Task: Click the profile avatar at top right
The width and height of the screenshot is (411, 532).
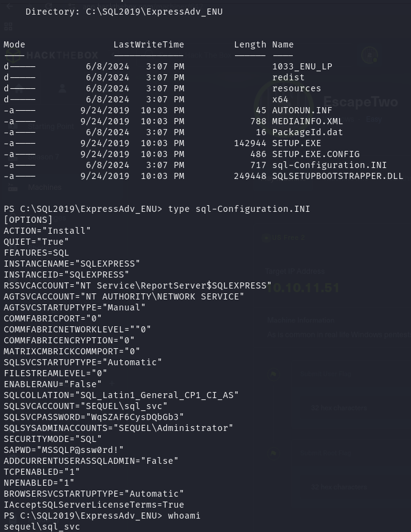Action: [x=369, y=55]
